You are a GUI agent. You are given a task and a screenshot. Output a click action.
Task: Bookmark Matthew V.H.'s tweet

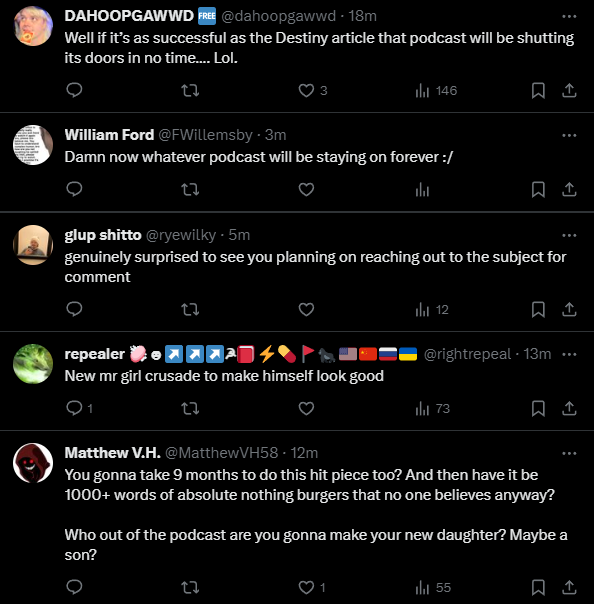click(x=538, y=587)
